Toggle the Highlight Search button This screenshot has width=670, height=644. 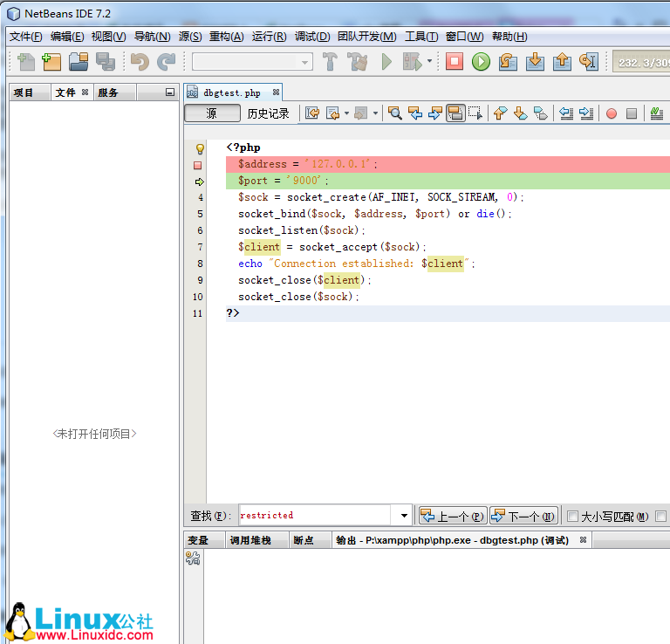coord(455,113)
